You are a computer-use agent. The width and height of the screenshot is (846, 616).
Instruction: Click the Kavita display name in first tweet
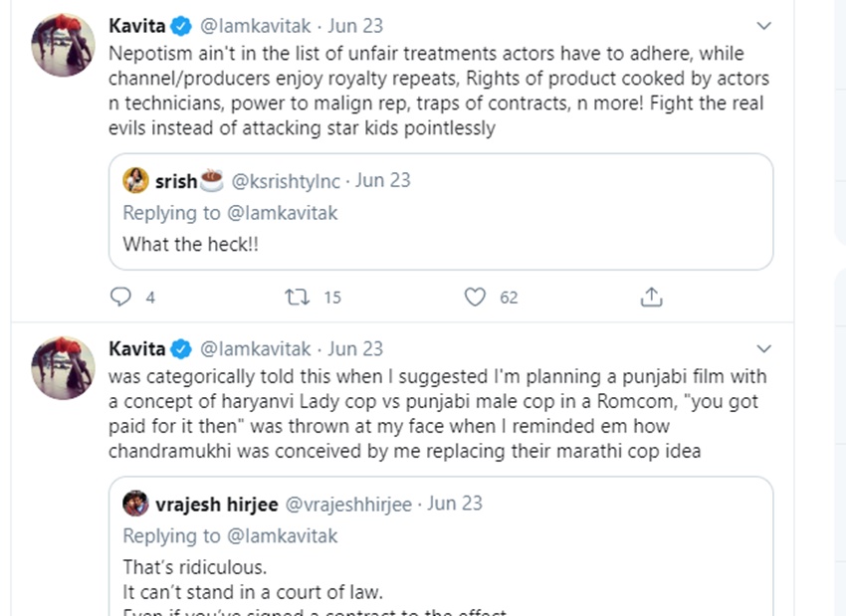tap(137, 26)
